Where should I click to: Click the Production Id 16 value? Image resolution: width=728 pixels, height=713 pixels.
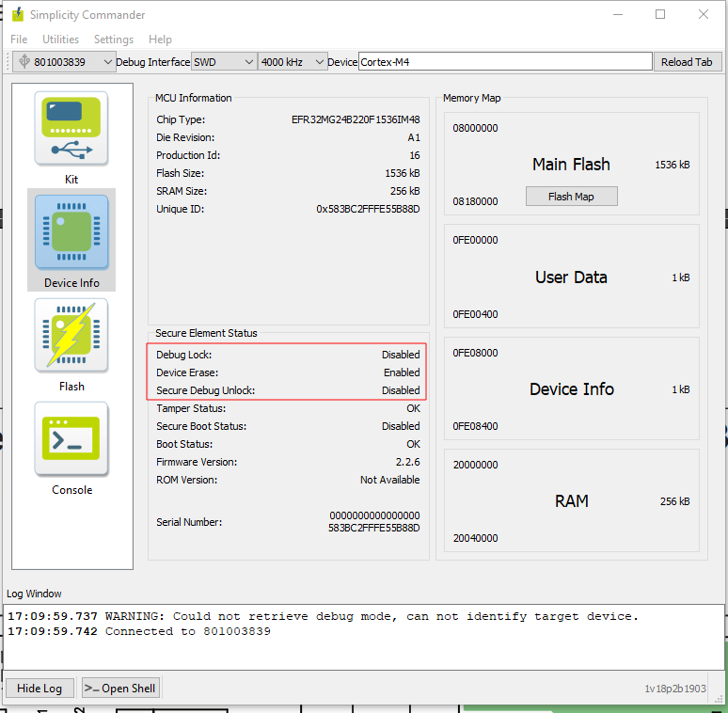(415, 155)
